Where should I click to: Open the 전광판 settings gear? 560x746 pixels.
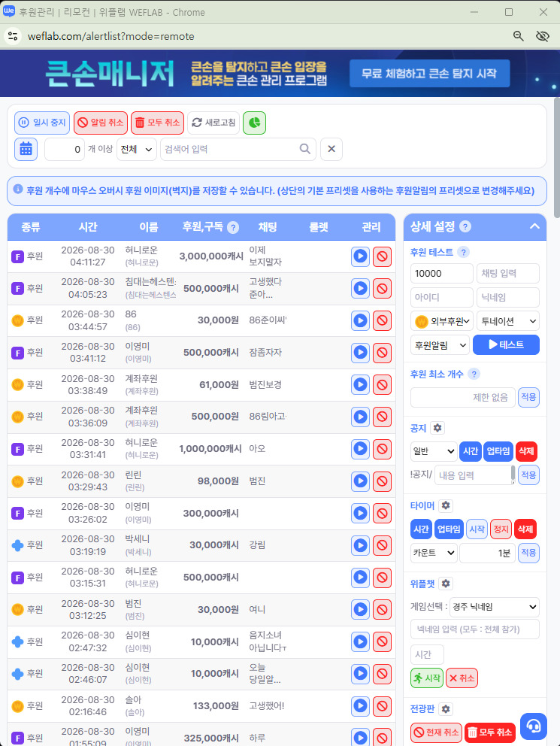point(446,709)
